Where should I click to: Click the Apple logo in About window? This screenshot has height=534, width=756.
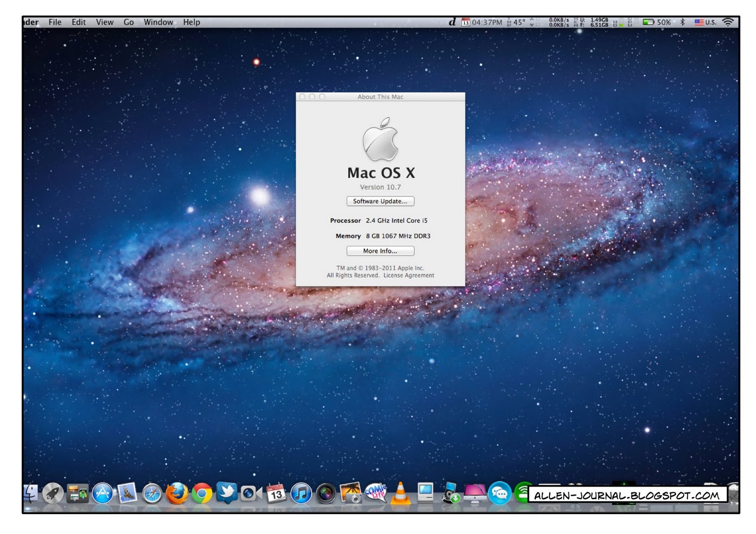pyautogui.click(x=380, y=139)
